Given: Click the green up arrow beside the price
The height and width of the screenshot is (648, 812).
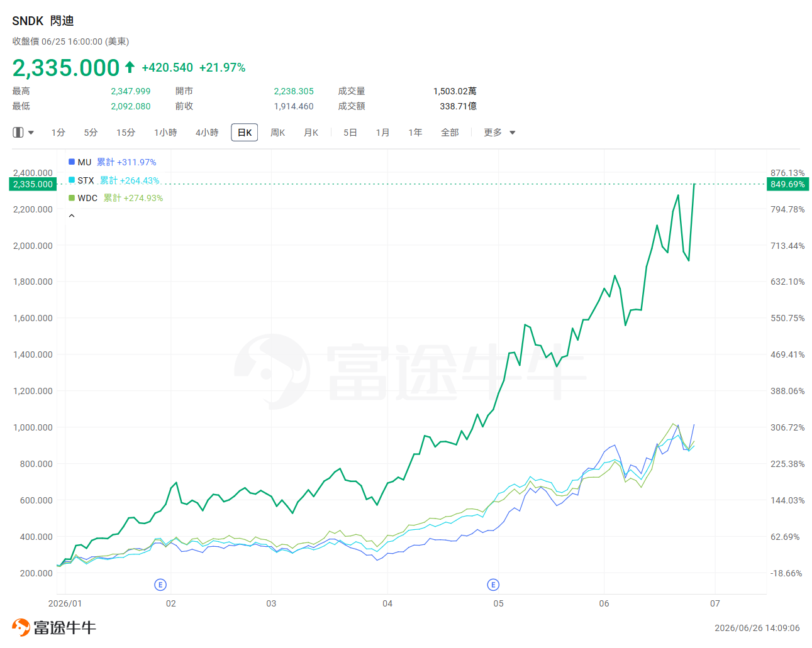Looking at the screenshot, I should [x=130, y=67].
